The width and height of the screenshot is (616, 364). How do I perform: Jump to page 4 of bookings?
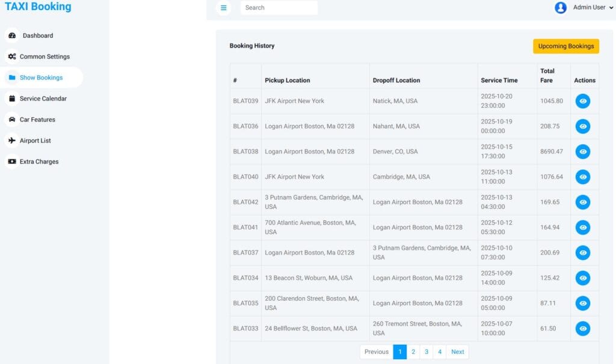pyautogui.click(x=440, y=351)
